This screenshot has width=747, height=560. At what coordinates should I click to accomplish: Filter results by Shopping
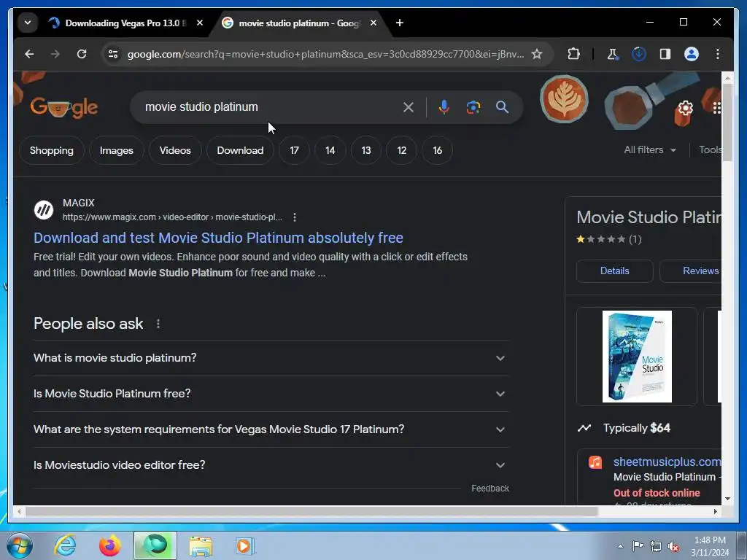click(52, 150)
